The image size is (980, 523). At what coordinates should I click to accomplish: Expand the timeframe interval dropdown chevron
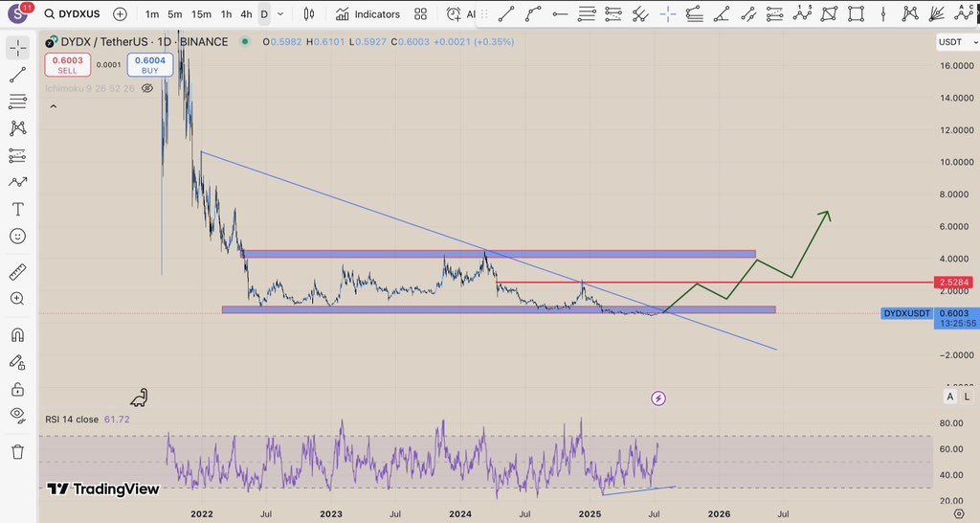[279, 14]
